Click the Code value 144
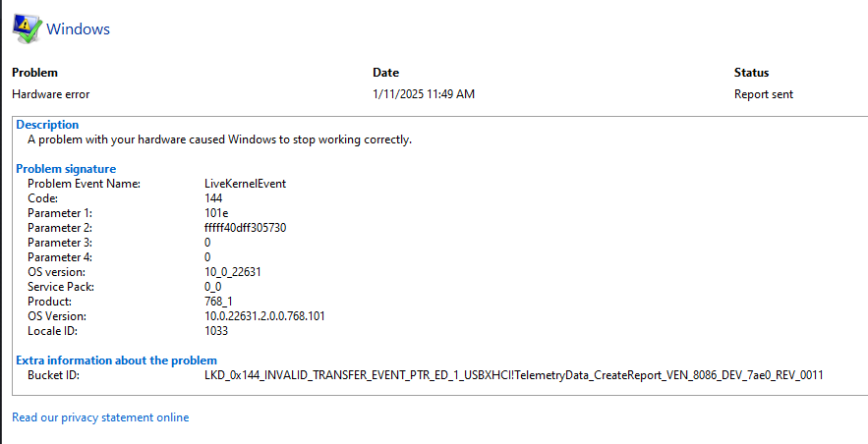 [213, 198]
